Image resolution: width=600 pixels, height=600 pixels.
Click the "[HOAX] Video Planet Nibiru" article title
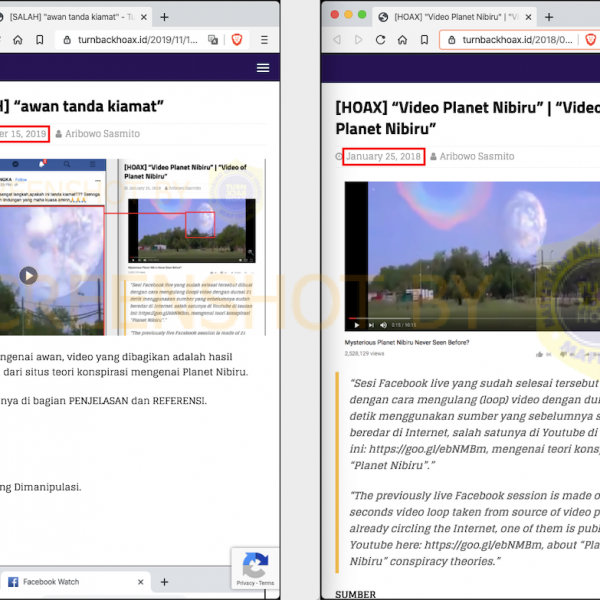click(468, 118)
